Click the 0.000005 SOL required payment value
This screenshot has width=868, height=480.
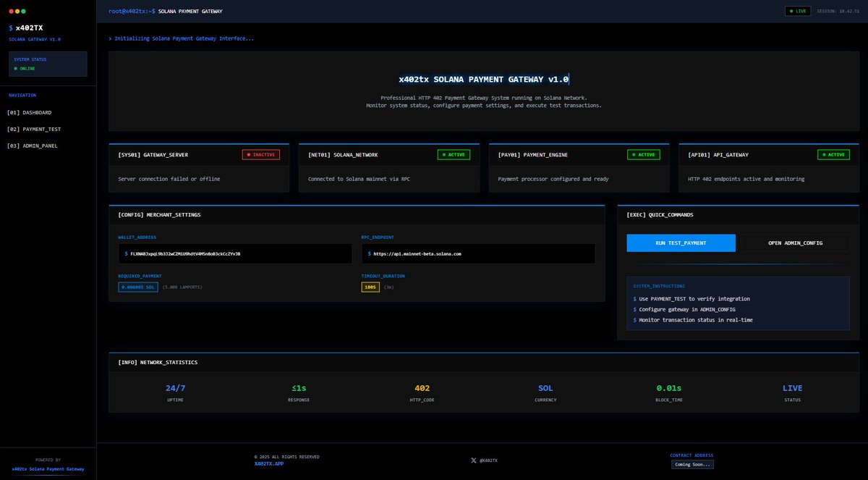coord(138,287)
